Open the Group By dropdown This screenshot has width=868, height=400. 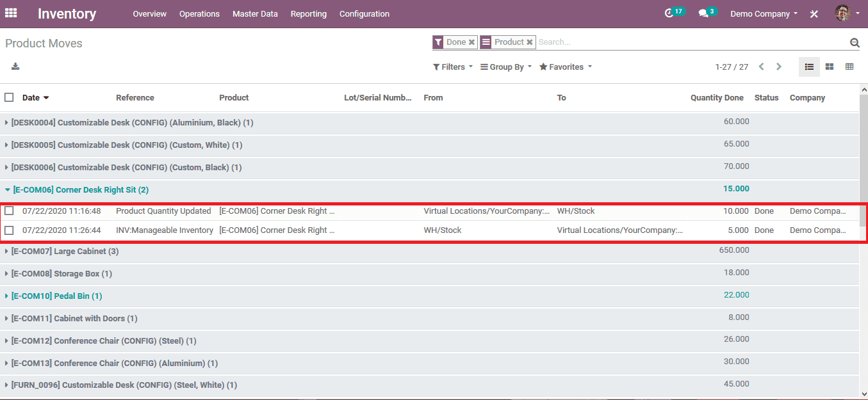[506, 67]
